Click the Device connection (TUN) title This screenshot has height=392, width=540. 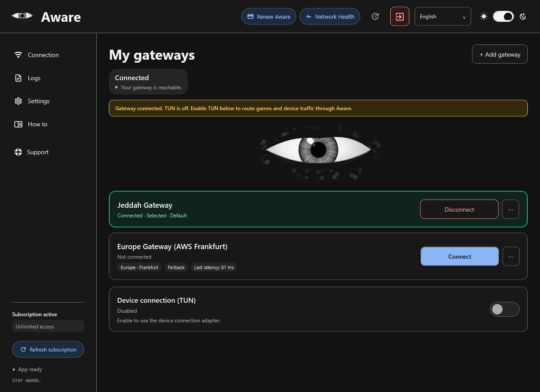(156, 301)
